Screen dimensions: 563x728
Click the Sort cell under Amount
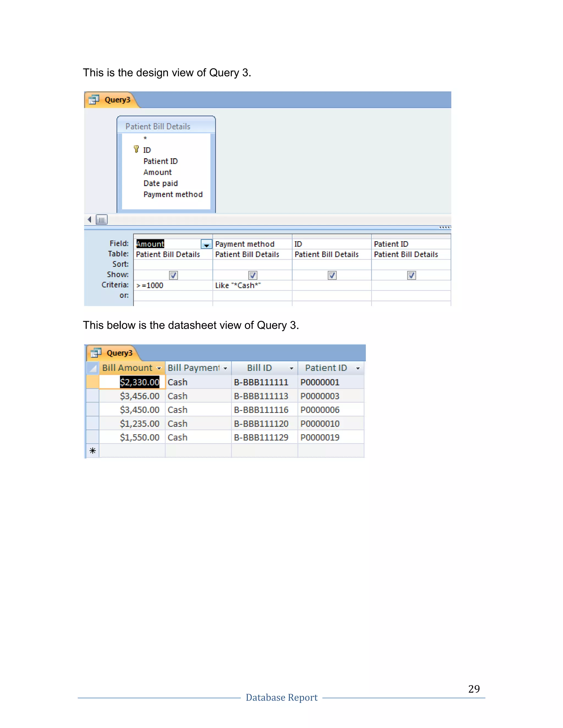tap(173, 264)
